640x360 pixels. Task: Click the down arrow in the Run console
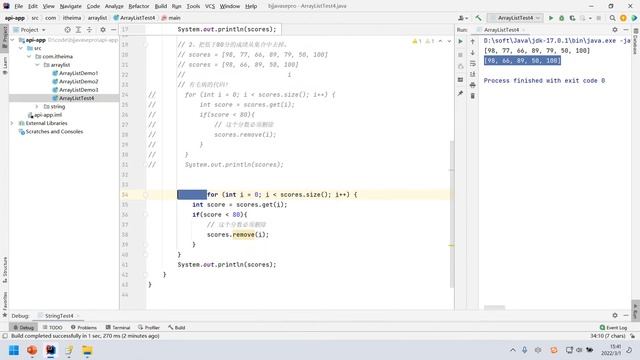(473, 53)
